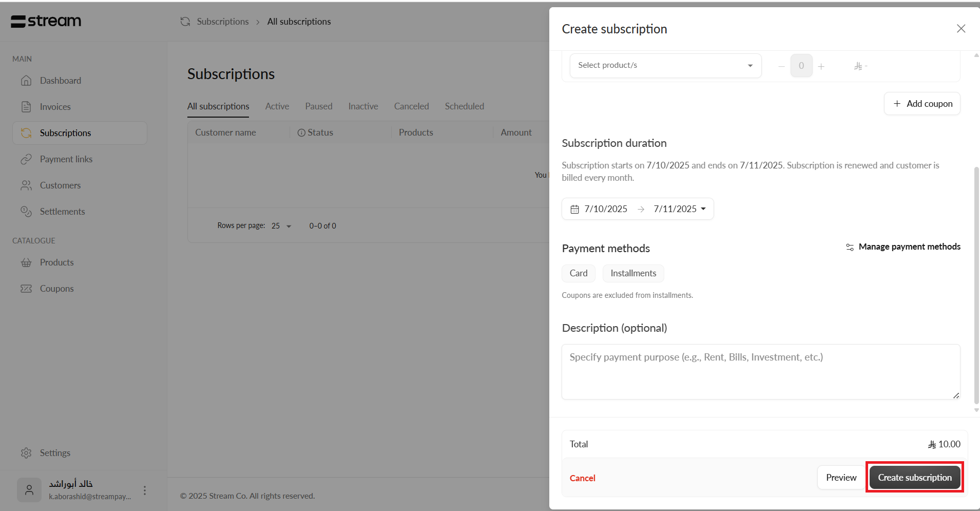Click the Dashboard home icon in sidebar
Viewport: 980px width, 511px height.
click(x=26, y=81)
